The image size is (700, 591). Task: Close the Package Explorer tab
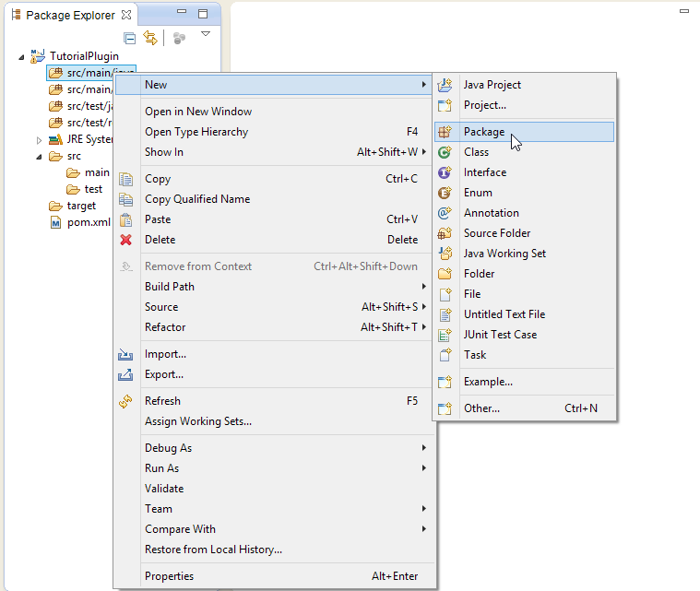(126, 15)
